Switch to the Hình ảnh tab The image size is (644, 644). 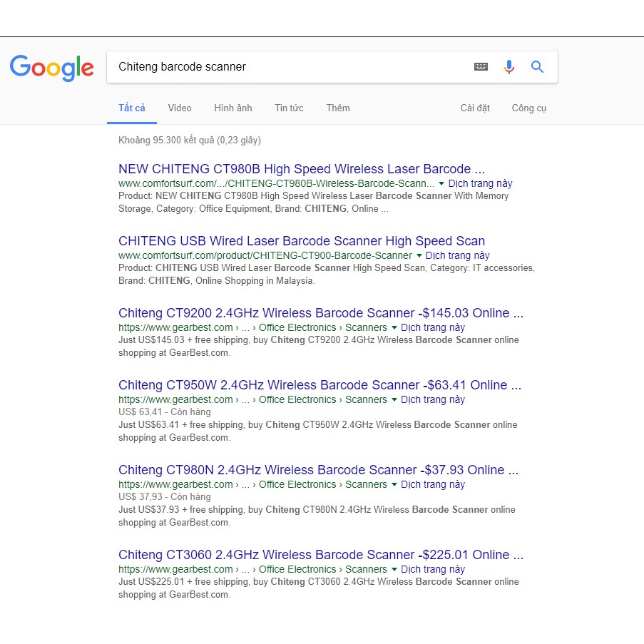pyautogui.click(x=233, y=108)
